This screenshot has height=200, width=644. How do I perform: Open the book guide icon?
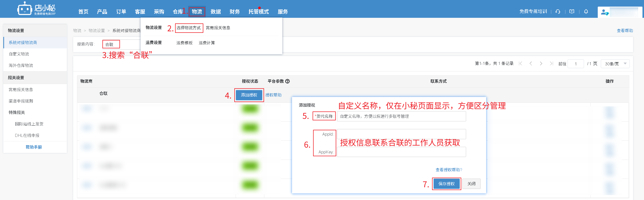click(572, 11)
